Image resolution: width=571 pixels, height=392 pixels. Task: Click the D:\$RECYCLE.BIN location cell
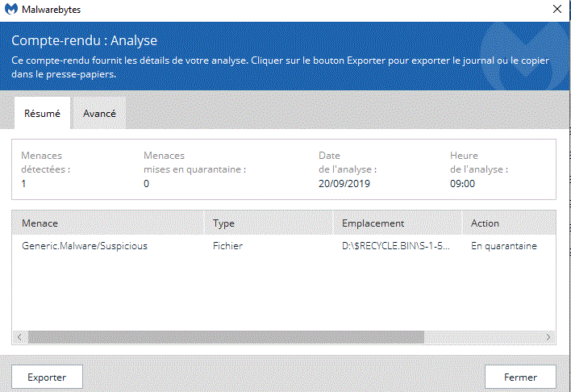396,246
